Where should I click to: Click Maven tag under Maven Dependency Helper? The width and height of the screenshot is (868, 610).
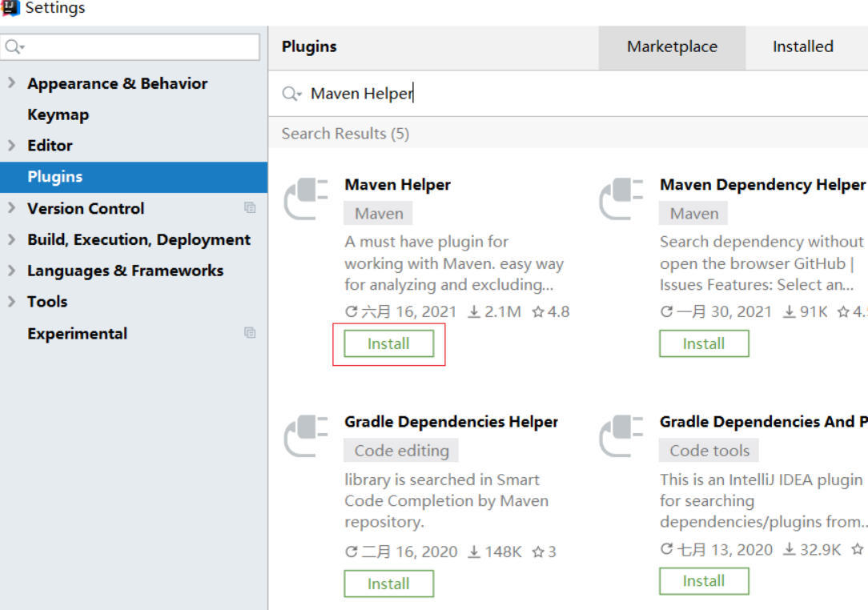(x=693, y=214)
